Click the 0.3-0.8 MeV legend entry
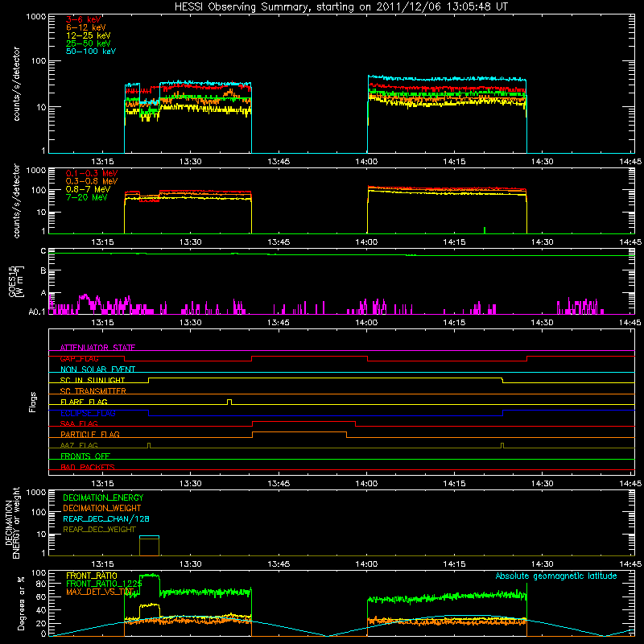644x644 pixels. pyautogui.click(x=92, y=181)
